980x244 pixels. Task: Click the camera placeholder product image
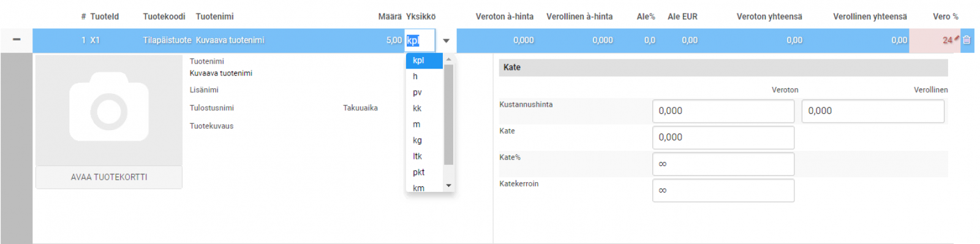pyautogui.click(x=109, y=110)
